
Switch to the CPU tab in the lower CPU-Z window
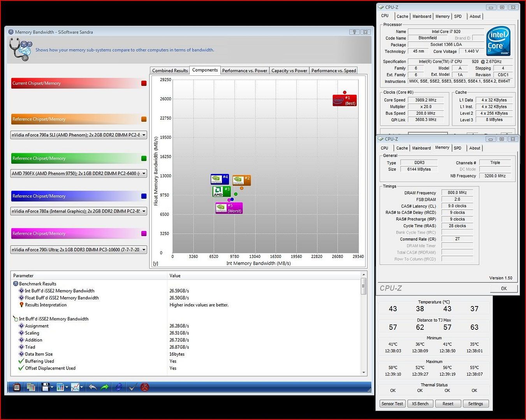(x=385, y=148)
